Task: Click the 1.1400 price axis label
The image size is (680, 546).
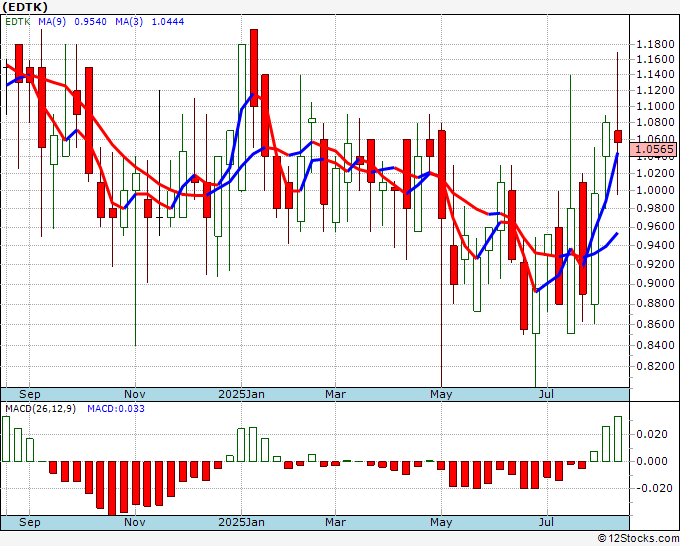Action: [x=655, y=75]
